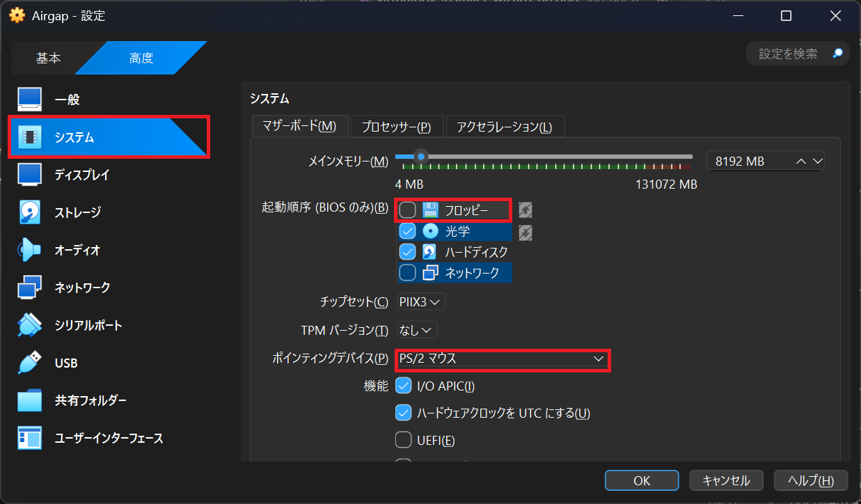This screenshot has width=861, height=504.
Task: Open the TPM バージョン dropdown
Action: 416,330
